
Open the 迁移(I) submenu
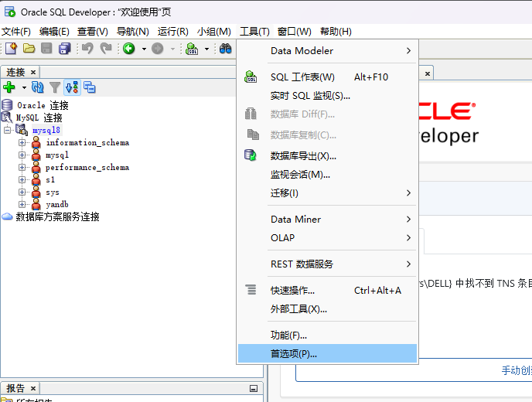point(327,193)
